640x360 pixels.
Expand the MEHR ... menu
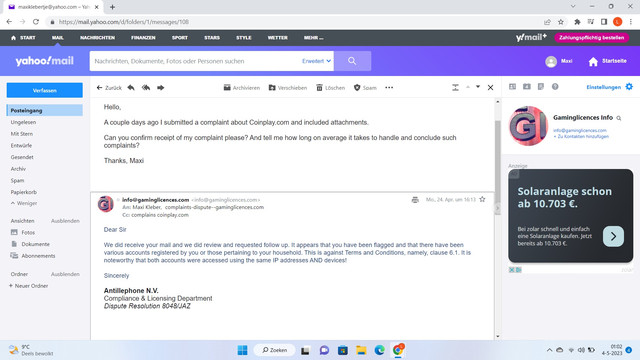pyautogui.click(x=313, y=38)
